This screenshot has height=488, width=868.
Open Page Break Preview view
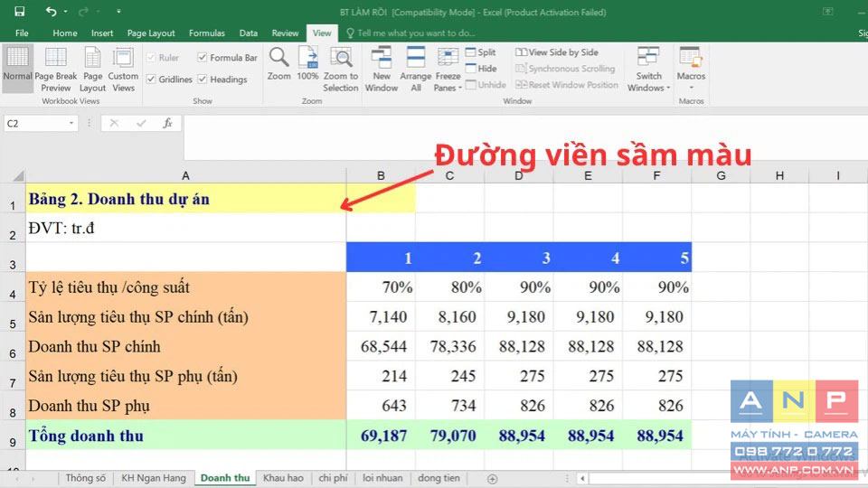pos(56,69)
